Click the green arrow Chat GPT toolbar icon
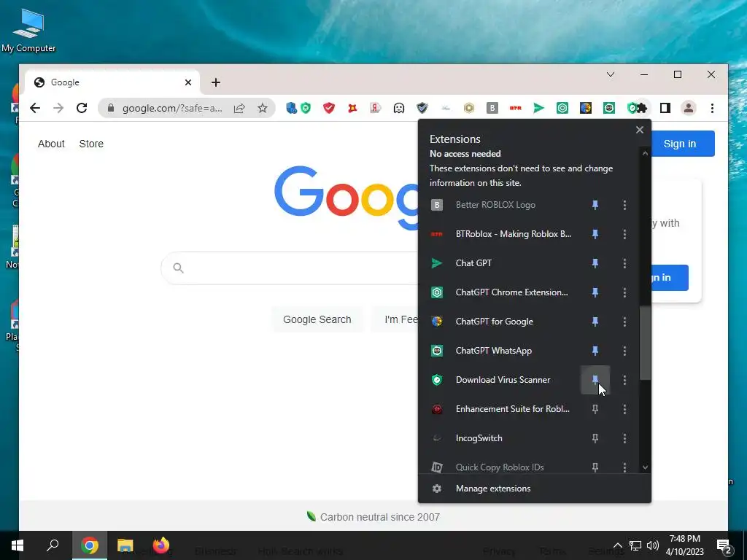The width and height of the screenshot is (747, 560). pyautogui.click(x=539, y=108)
